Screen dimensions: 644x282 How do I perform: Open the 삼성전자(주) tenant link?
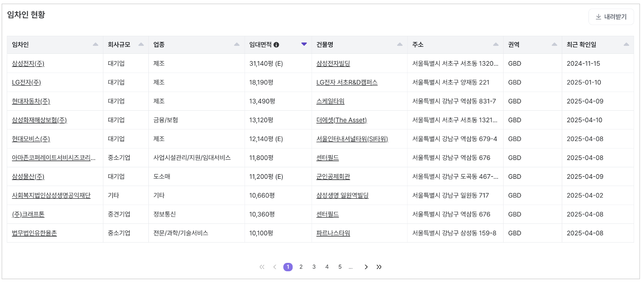[x=28, y=64]
